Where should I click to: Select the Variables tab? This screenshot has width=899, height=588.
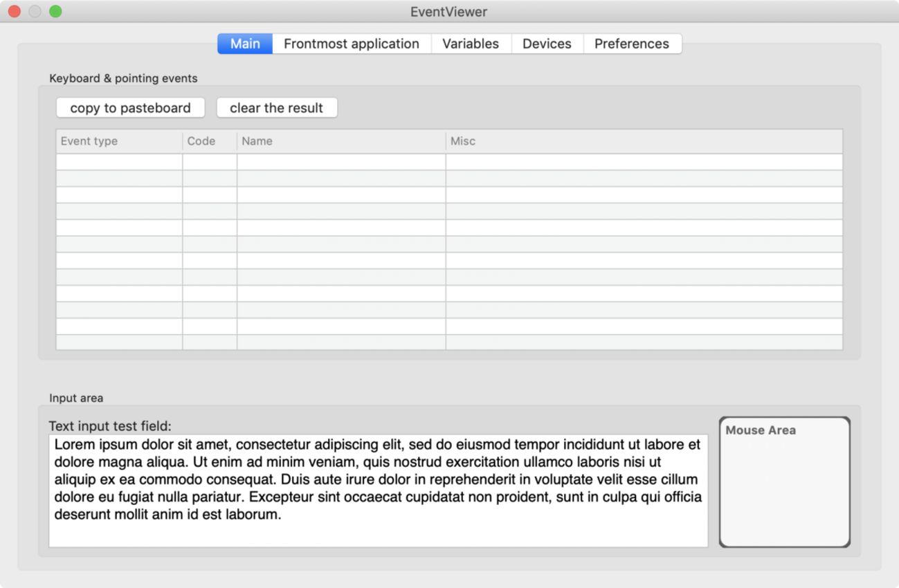coord(471,44)
